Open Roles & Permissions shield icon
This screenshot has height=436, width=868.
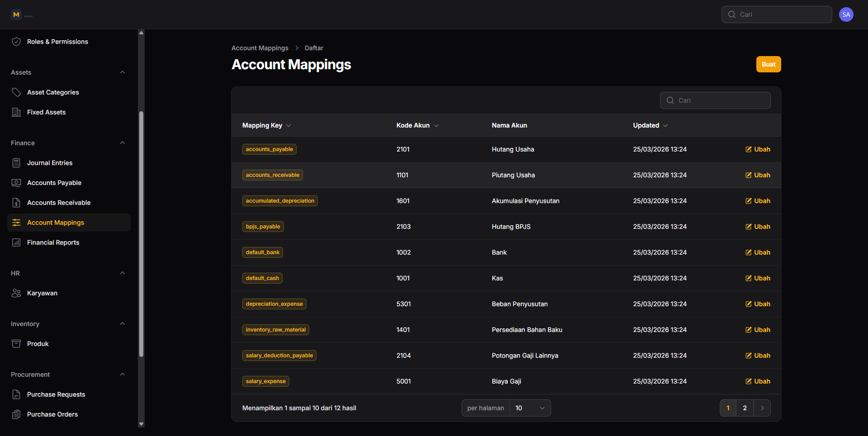16,42
